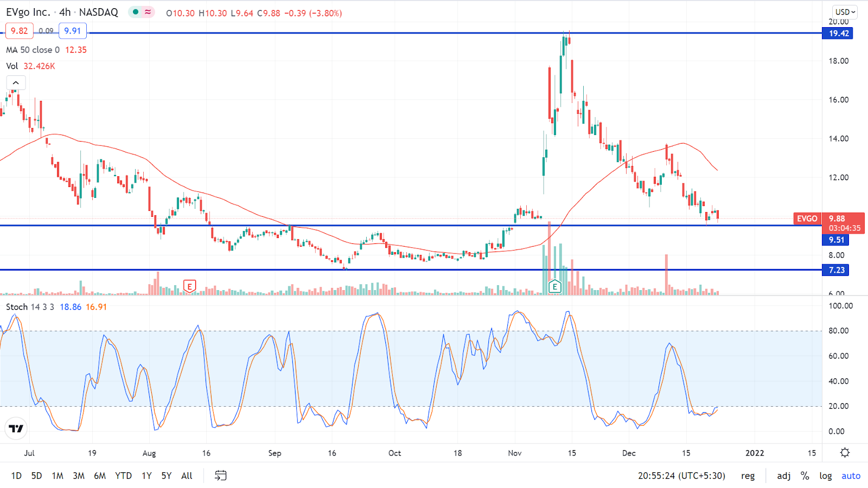Click the Nov label on the time axis

515,453
